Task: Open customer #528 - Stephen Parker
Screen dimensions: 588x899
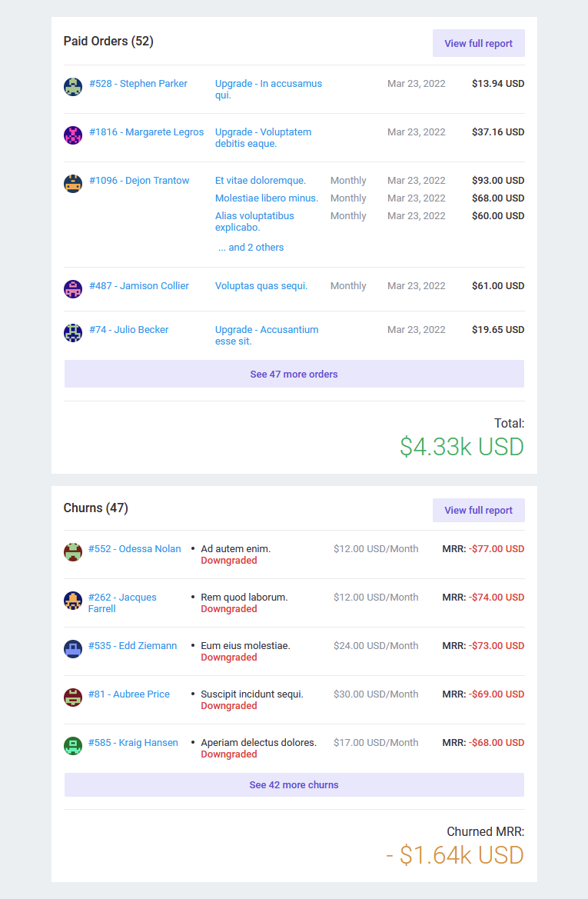Action: (x=138, y=84)
